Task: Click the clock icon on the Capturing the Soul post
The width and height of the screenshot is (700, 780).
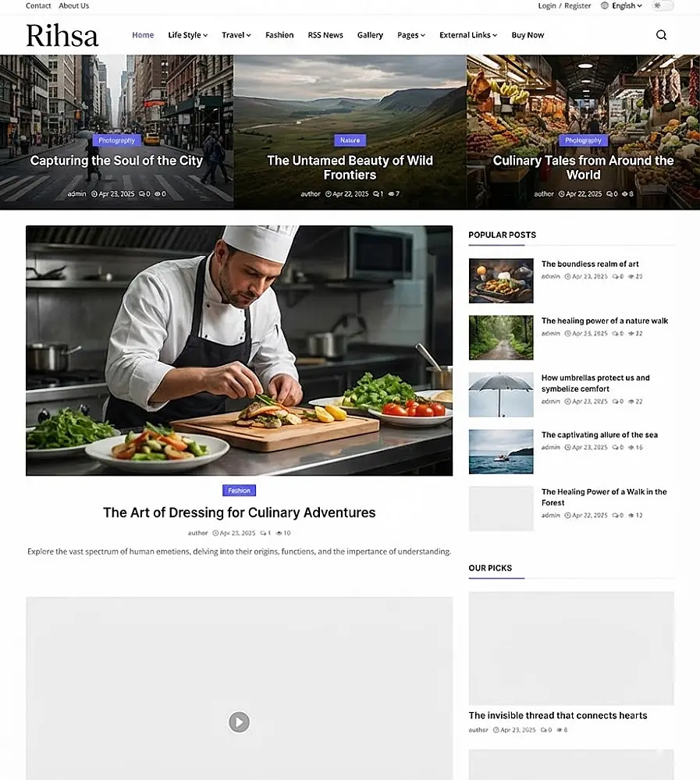Action: coord(94,194)
